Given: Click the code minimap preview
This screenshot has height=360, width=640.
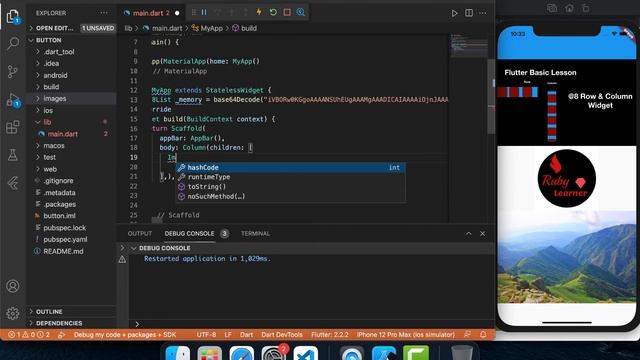Looking at the screenshot, I should point(469,46).
